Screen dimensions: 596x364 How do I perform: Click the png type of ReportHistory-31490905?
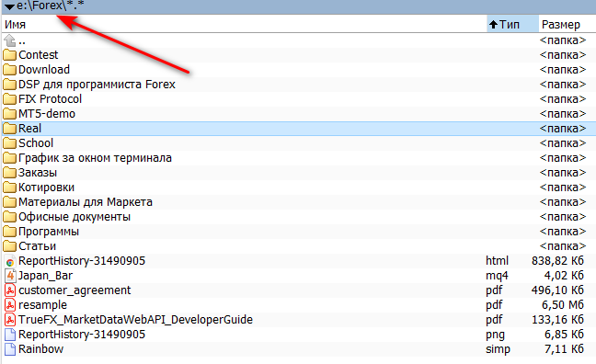[495, 336]
